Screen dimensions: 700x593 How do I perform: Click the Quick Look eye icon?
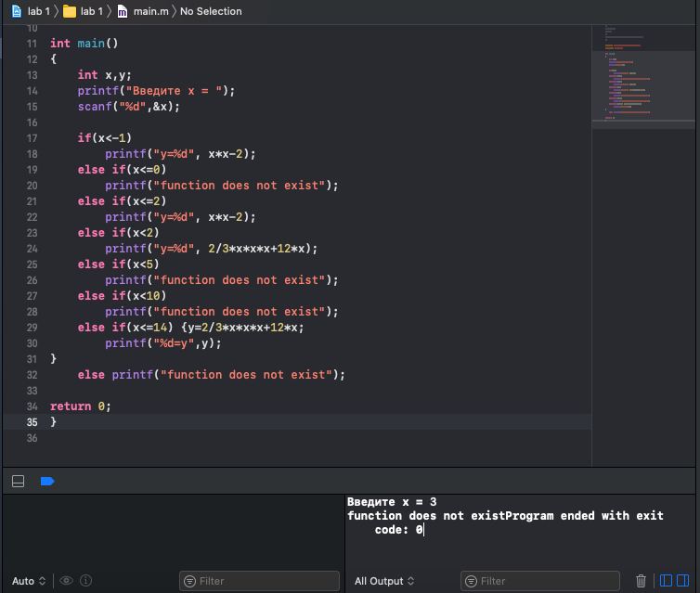(66, 581)
